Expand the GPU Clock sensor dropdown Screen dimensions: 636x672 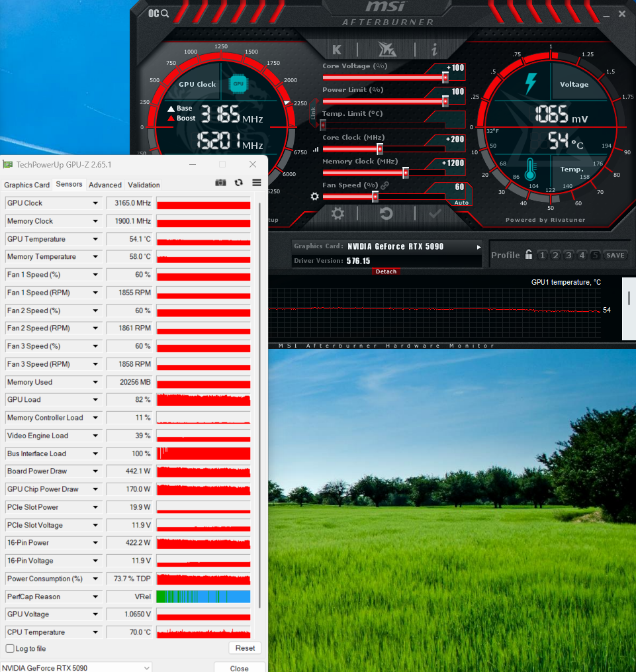[95, 203]
